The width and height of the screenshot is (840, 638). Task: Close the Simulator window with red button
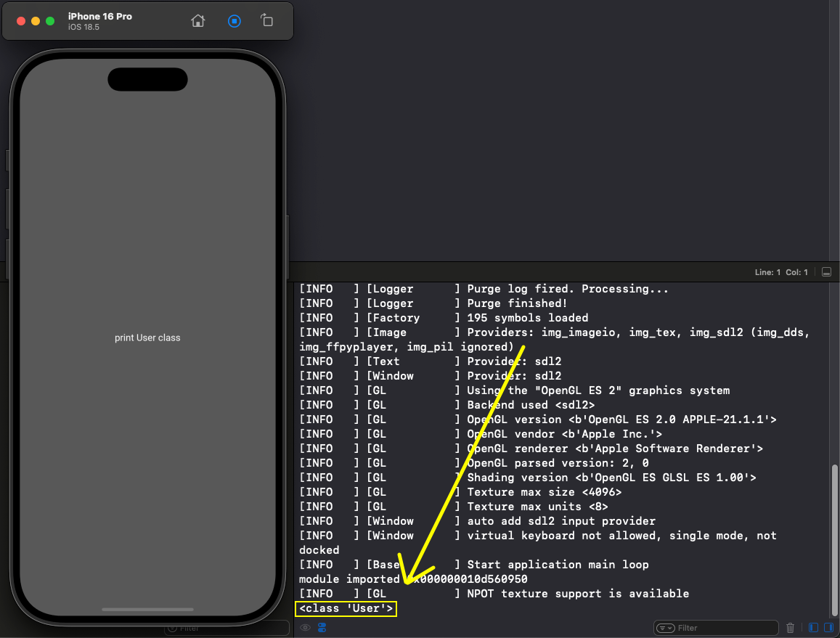[21, 21]
